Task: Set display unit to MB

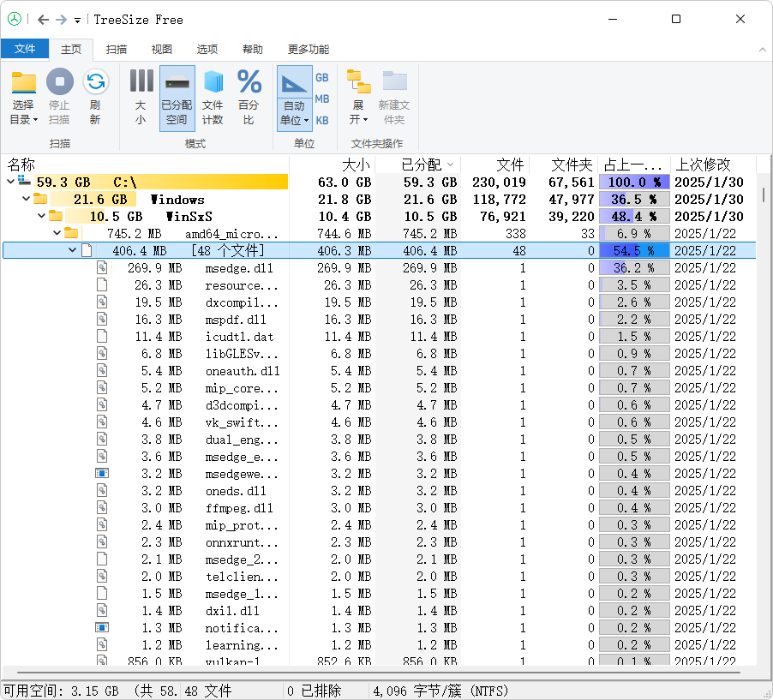Action: pos(322,99)
